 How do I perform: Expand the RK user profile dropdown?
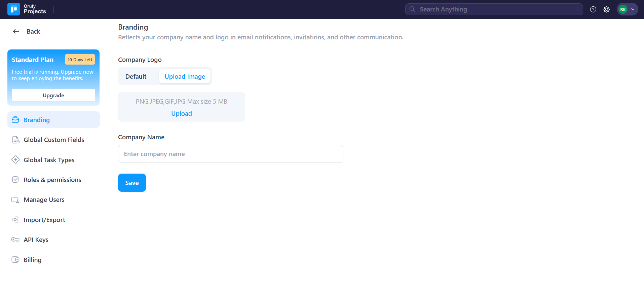tap(627, 9)
